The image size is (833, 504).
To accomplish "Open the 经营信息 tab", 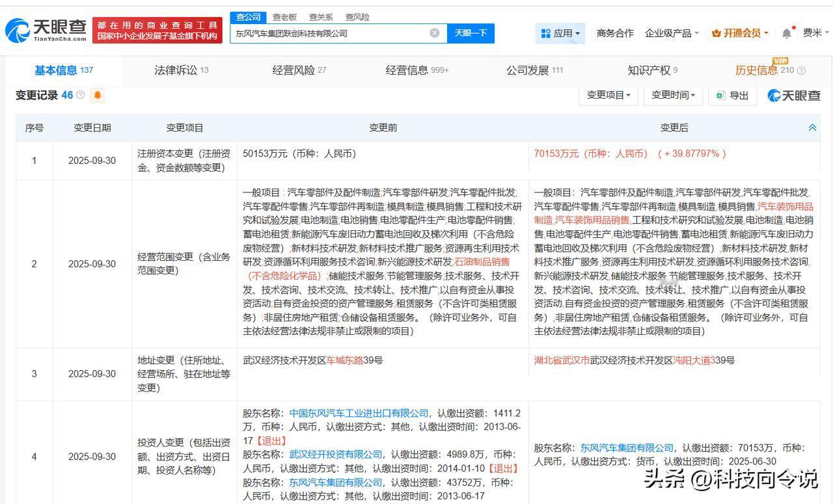I will coord(417,70).
